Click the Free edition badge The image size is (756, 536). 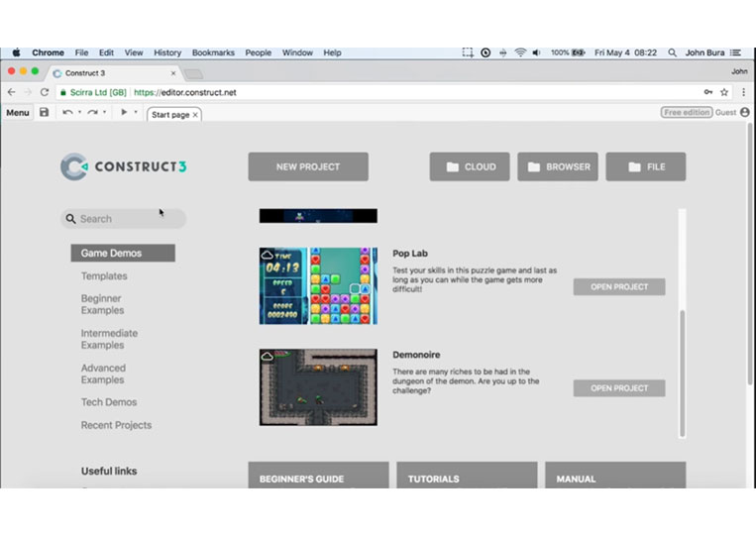click(687, 112)
